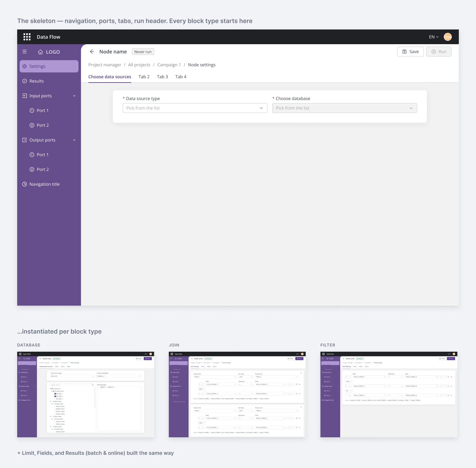Switch to Tab 3

point(163,77)
